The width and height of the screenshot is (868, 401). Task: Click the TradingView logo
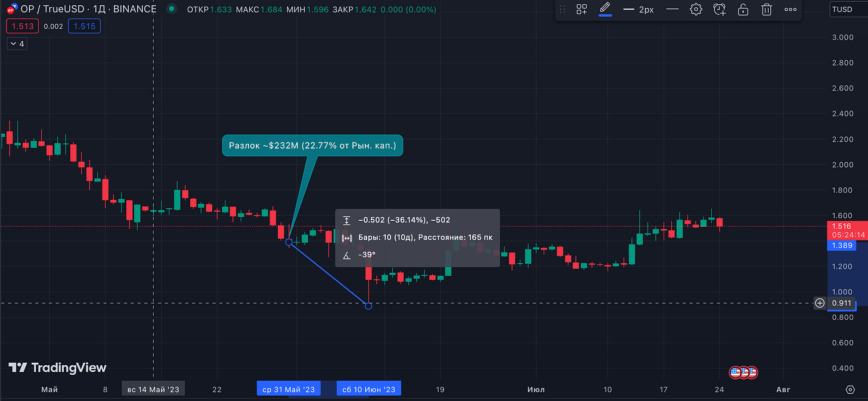click(57, 368)
